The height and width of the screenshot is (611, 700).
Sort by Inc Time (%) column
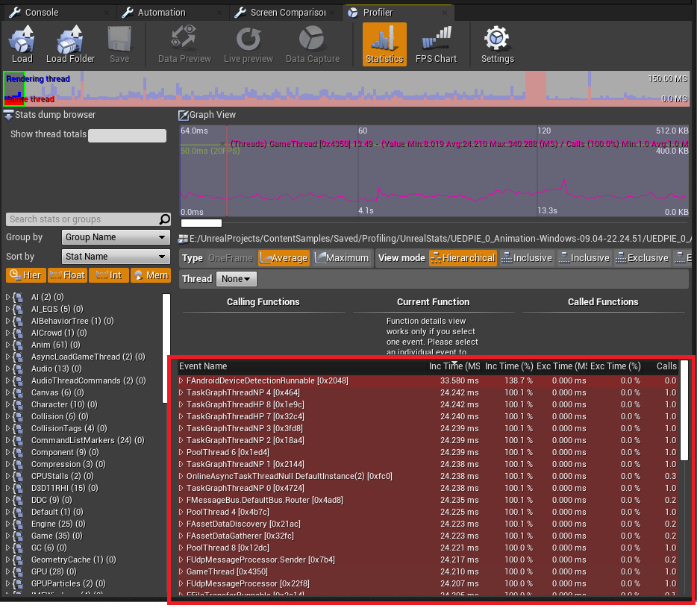(x=509, y=366)
